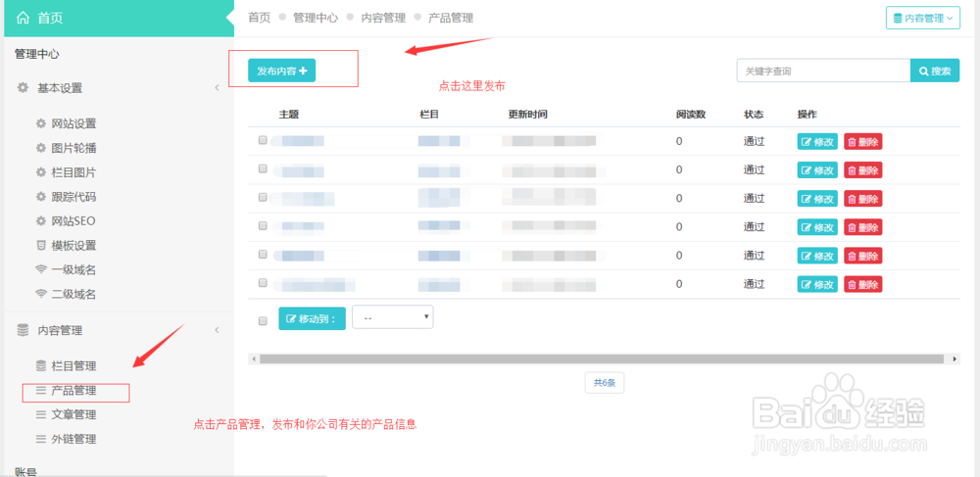Open 二级域名 in the sidebar
Viewport: 980px width, 477px height.
click(73, 294)
